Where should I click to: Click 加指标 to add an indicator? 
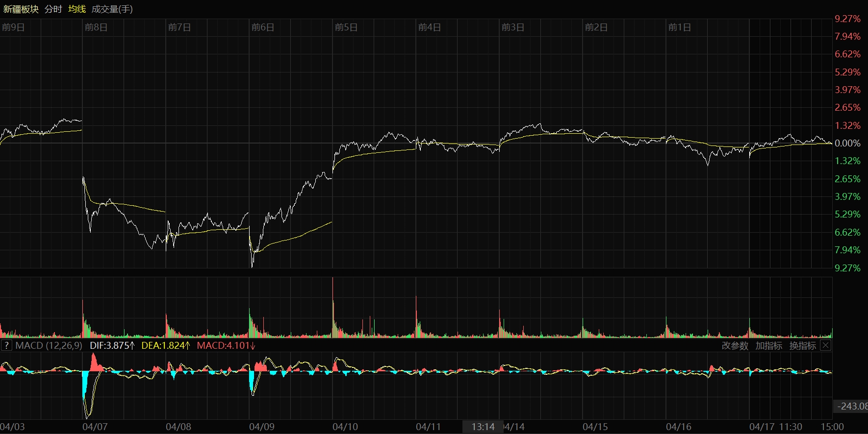[768, 345]
